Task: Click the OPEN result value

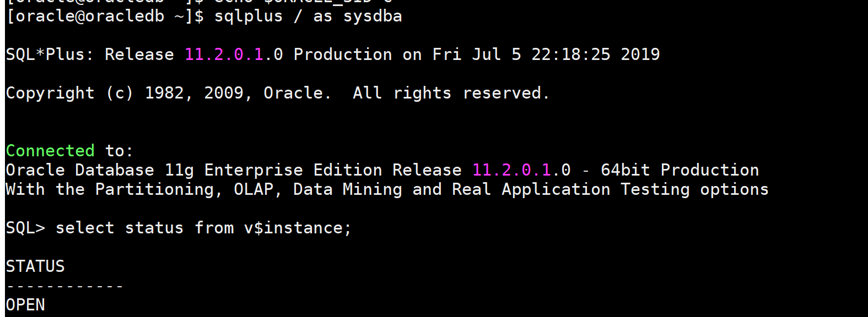Action: tap(25, 305)
